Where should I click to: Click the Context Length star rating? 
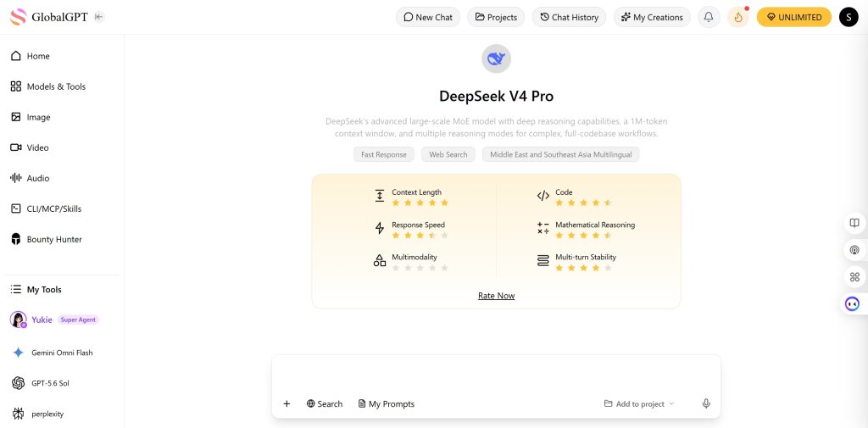click(420, 203)
